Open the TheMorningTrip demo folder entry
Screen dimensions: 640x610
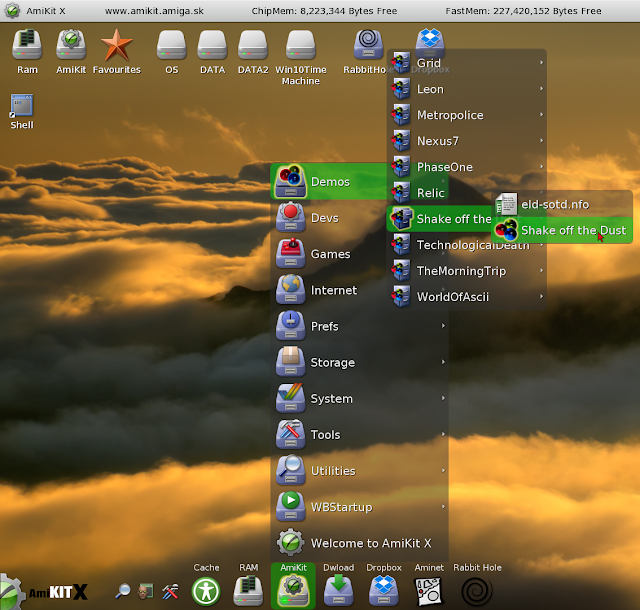point(467,271)
